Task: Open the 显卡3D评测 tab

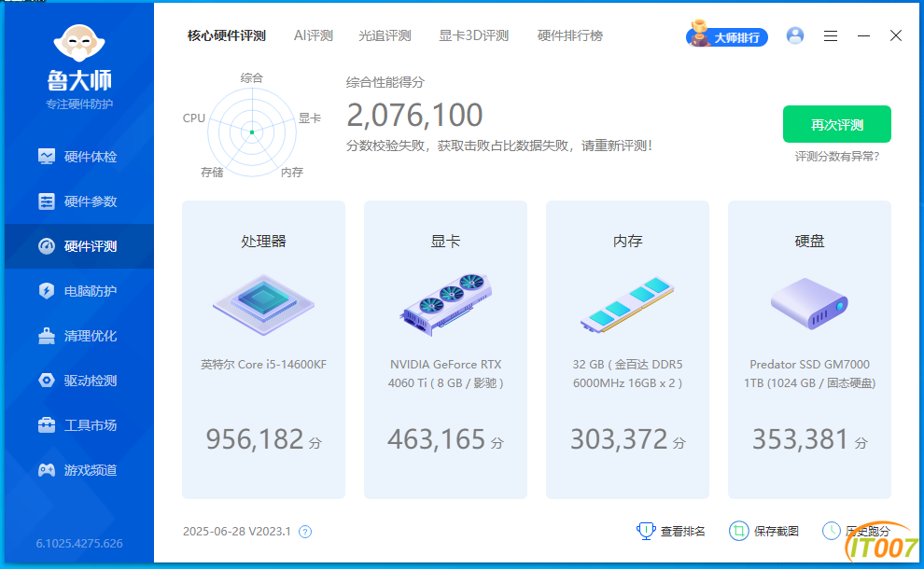Action: pos(474,36)
